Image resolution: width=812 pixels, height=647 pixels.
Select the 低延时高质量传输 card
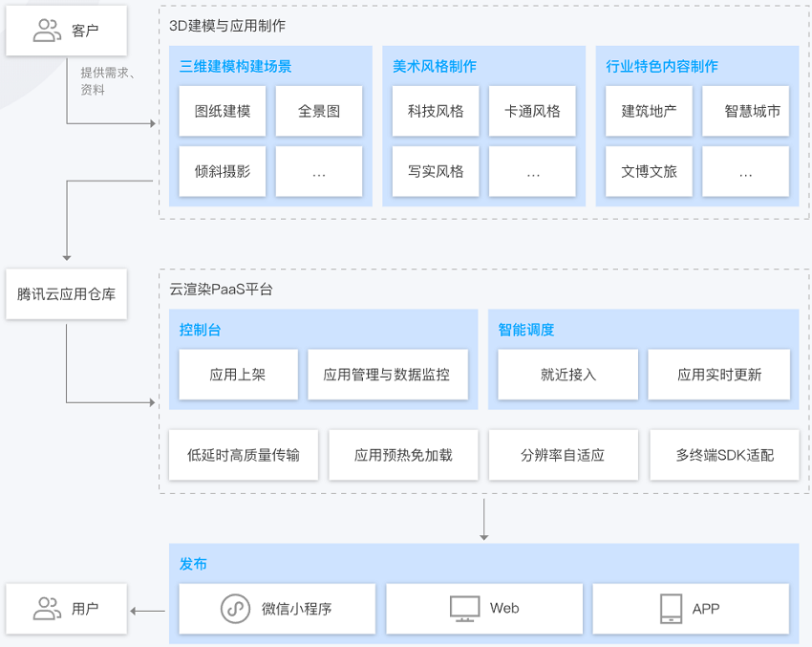pyautogui.click(x=244, y=455)
